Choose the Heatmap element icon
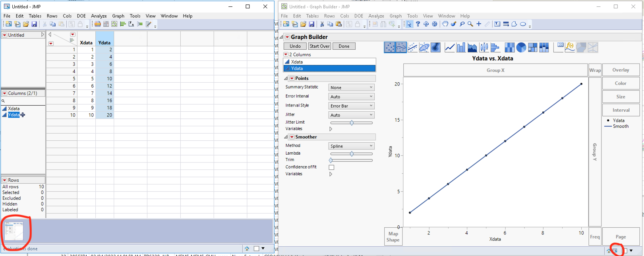This screenshot has height=256, width=644. click(x=510, y=47)
